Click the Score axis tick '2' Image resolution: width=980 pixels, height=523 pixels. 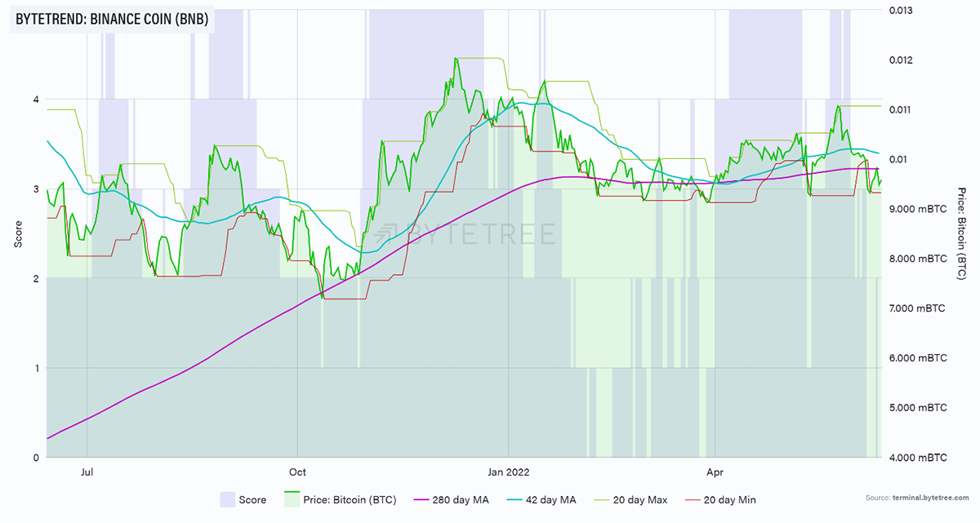[36, 279]
